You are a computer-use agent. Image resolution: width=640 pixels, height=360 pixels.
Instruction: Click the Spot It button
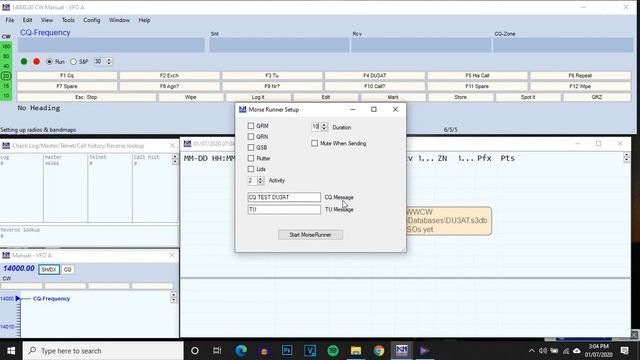click(x=528, y=97)
